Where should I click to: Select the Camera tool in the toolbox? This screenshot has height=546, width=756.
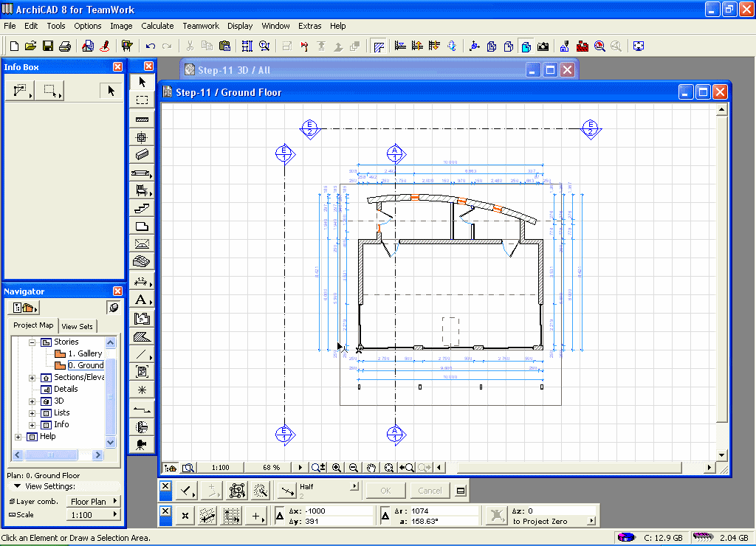[141, 444]
